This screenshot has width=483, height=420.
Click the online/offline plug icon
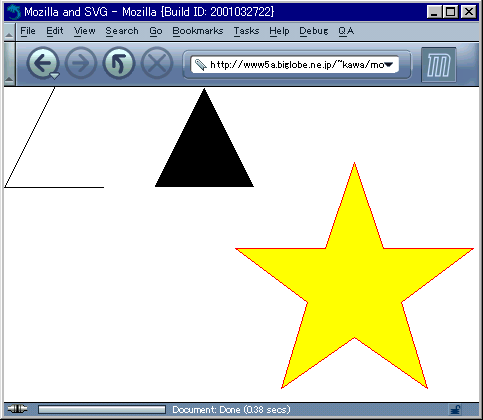(x=17, y=409)
